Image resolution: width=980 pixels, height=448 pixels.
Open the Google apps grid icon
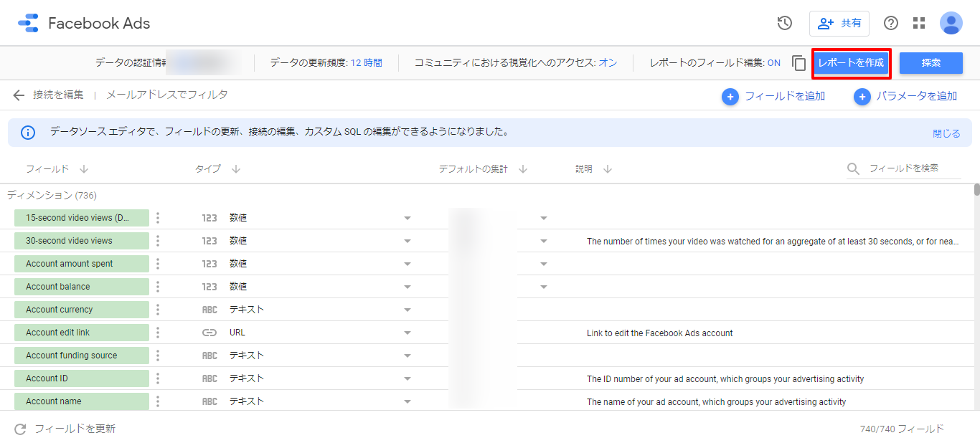[x=919, y=23]
